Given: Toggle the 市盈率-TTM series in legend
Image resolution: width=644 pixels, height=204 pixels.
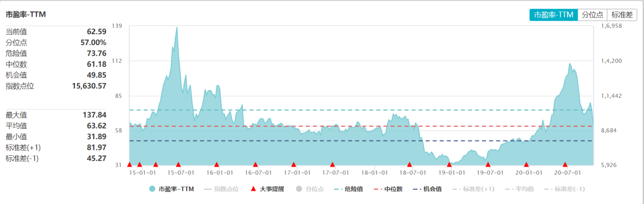Looking at the screenshot, I should tap(171, 189).
